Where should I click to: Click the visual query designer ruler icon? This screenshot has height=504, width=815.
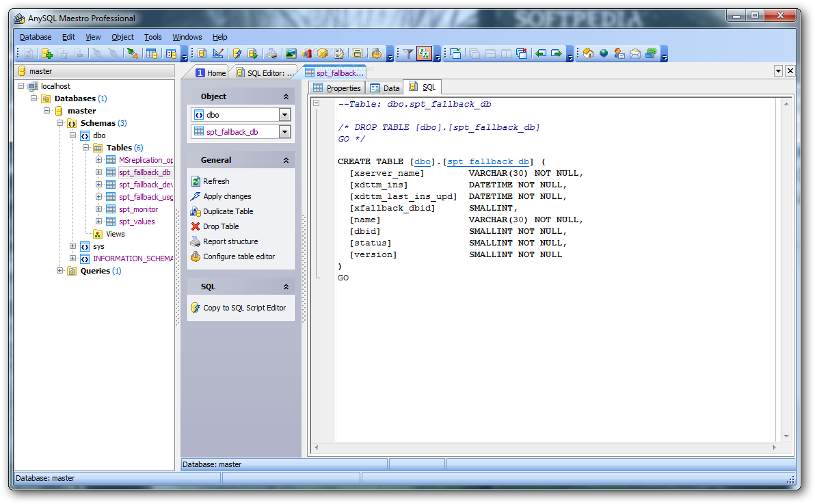[x=218, y=53]
